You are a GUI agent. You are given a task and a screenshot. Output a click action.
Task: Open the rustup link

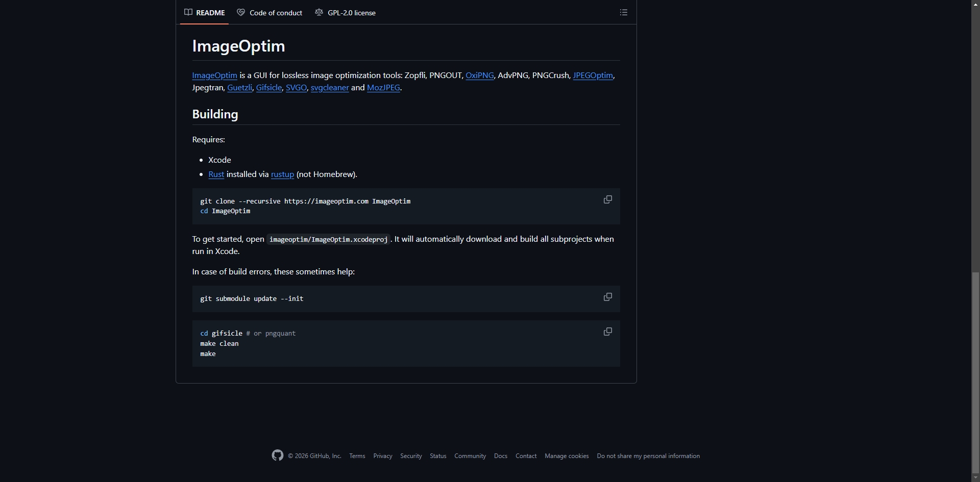pyautogui.click(x=282, y=174)
